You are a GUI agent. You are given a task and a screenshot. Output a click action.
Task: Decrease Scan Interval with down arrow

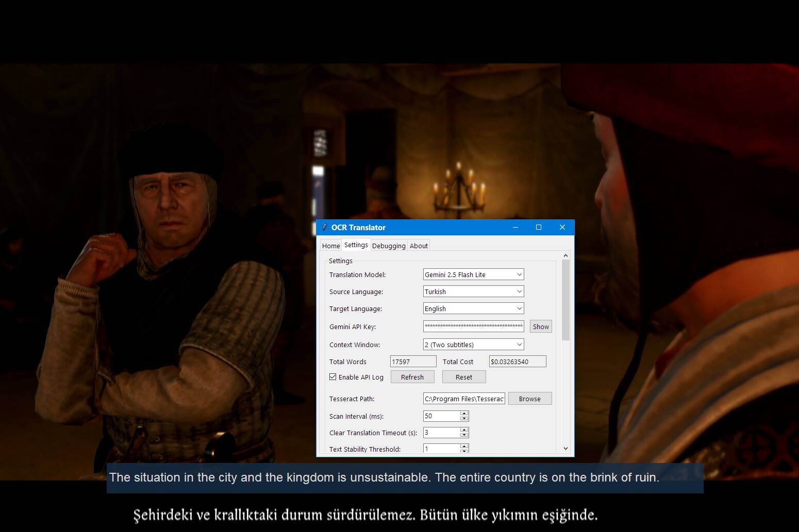tap(464, 418)
